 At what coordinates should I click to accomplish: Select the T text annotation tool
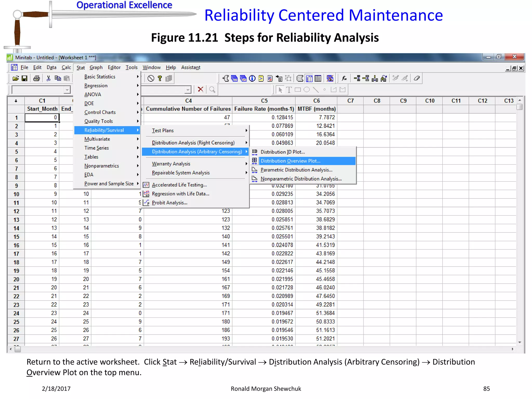point(289,90)
